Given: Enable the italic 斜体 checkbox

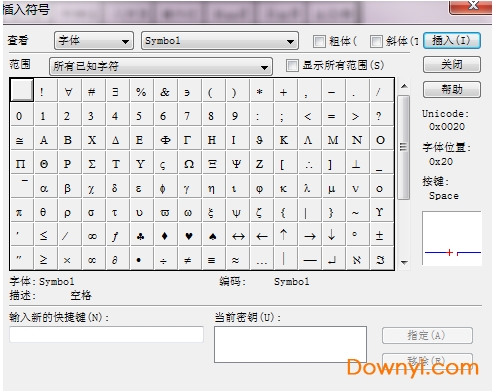Looking at the screenshot, I should click(376, 41).
